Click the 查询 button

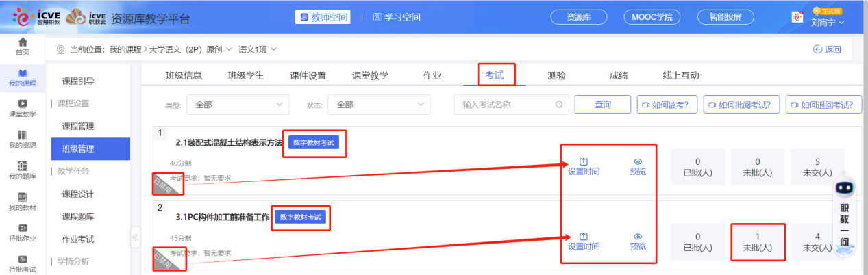(x=602, y=105)
